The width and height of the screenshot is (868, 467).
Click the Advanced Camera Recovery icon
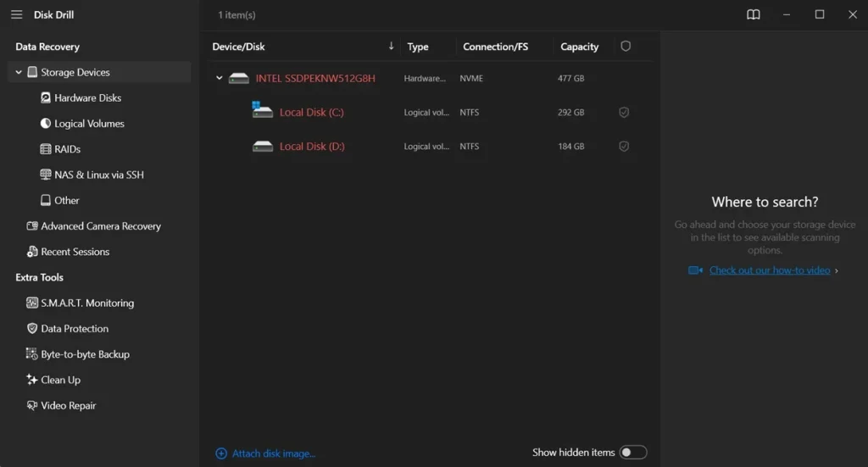[x=32, y=225]
